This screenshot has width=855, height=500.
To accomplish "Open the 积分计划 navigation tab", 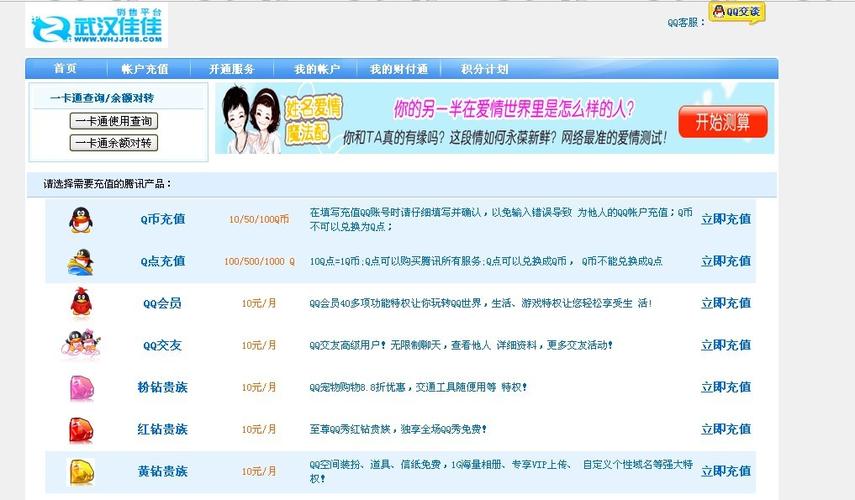I will 484,69.
